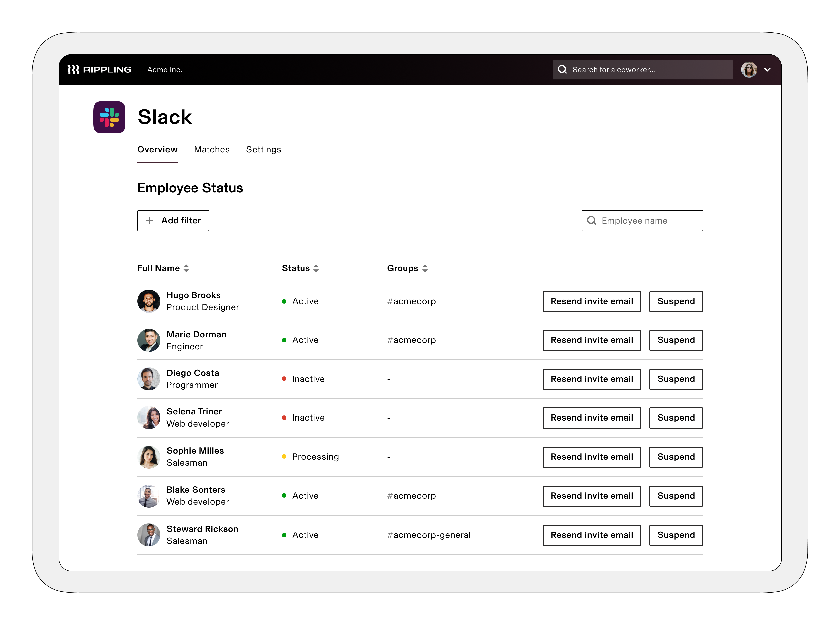Suspend Blake Sonters
This screenshot has height=625, width=840.
tap(676, 496)
